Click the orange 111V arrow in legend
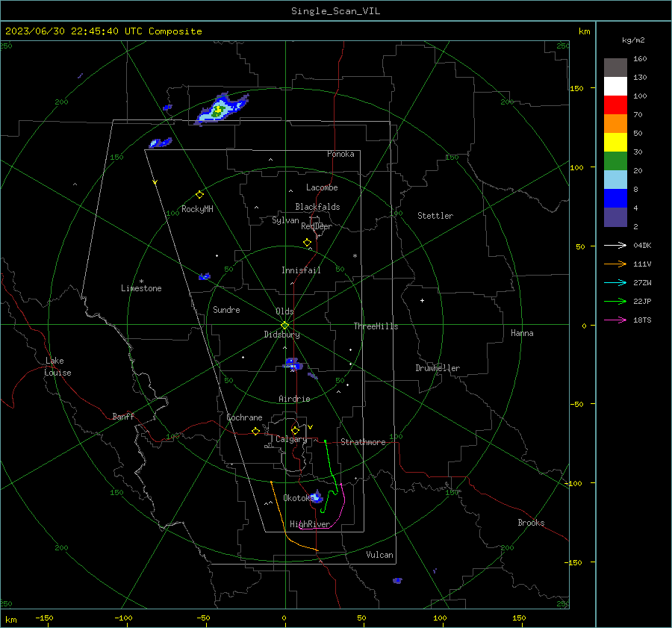 (x=615, y=264)
